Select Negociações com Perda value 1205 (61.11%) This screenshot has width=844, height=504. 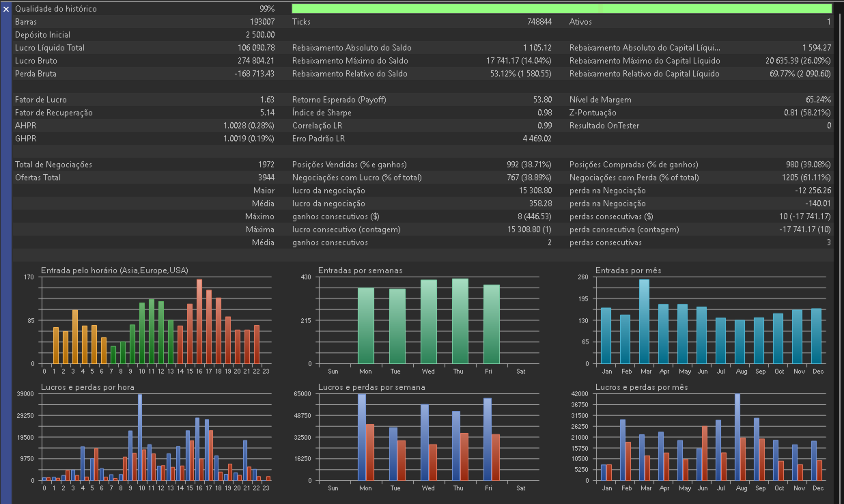[x=806, y=178]
